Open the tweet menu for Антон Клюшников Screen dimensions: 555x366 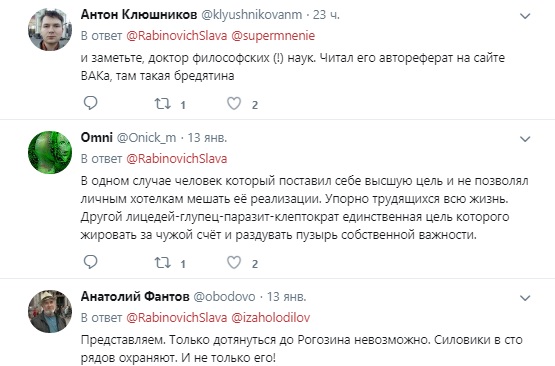pos(525,16)
